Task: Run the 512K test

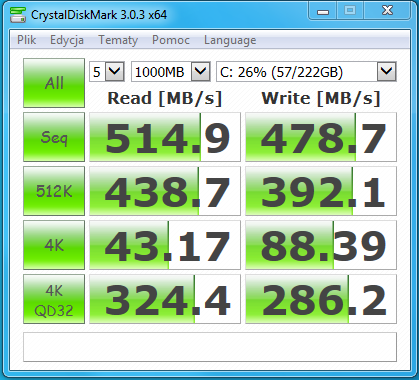Action: coord(54,191)
